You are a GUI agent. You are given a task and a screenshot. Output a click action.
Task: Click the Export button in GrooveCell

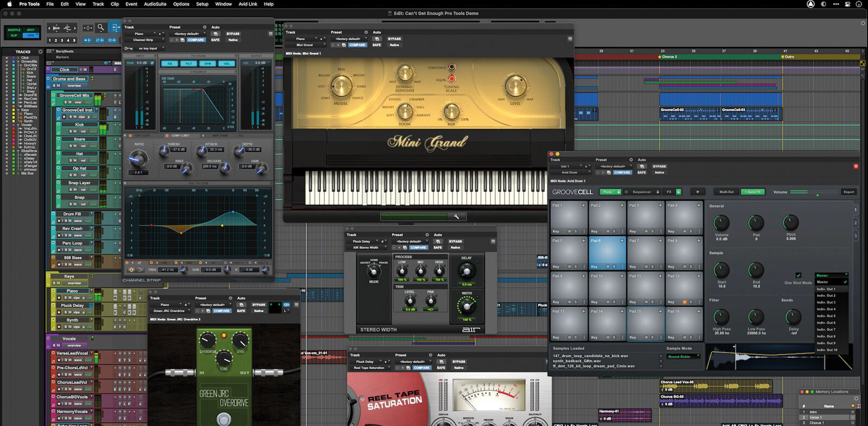pos(848,192)
